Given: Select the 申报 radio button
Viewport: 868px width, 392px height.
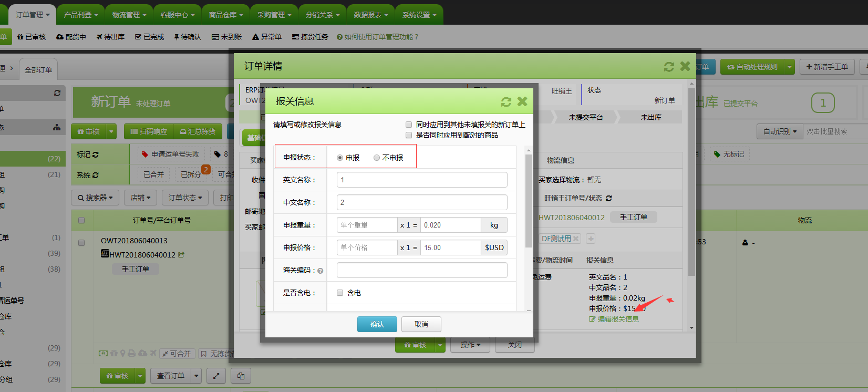Looking at the screenshot, I should (x=340, y=158).
